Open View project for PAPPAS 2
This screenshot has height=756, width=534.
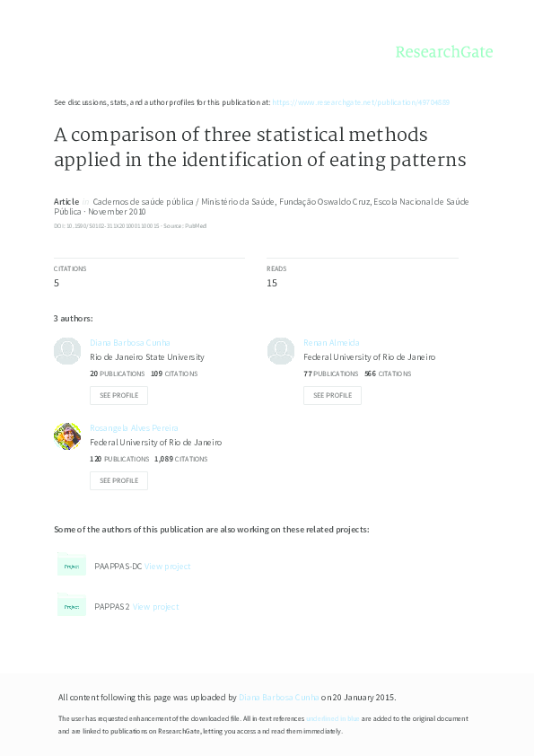click(155, 607)
